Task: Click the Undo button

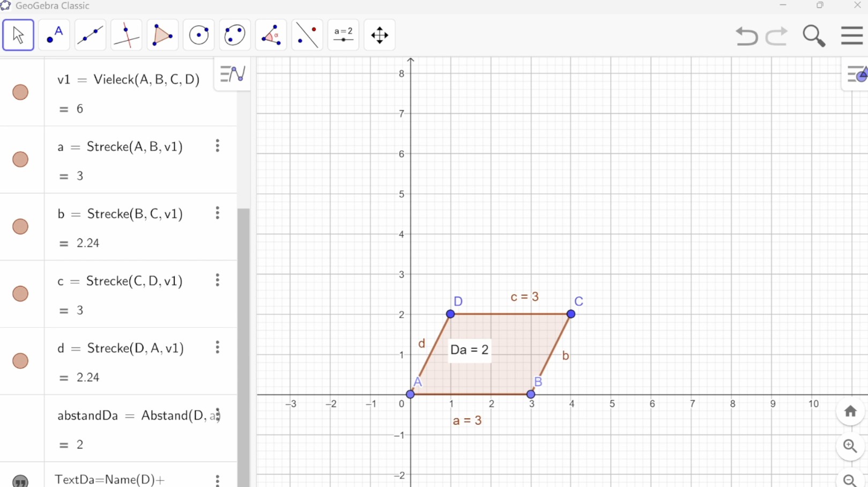Action: (x=746, y=36)
